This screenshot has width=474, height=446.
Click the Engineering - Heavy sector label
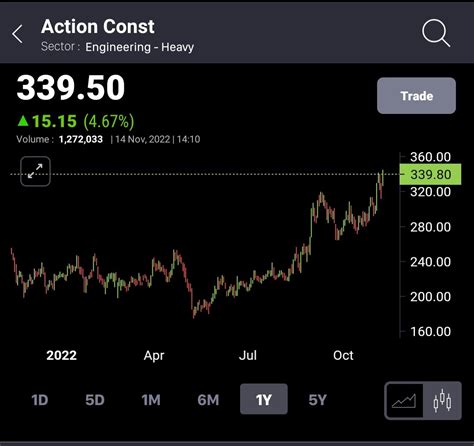point(140,47)
